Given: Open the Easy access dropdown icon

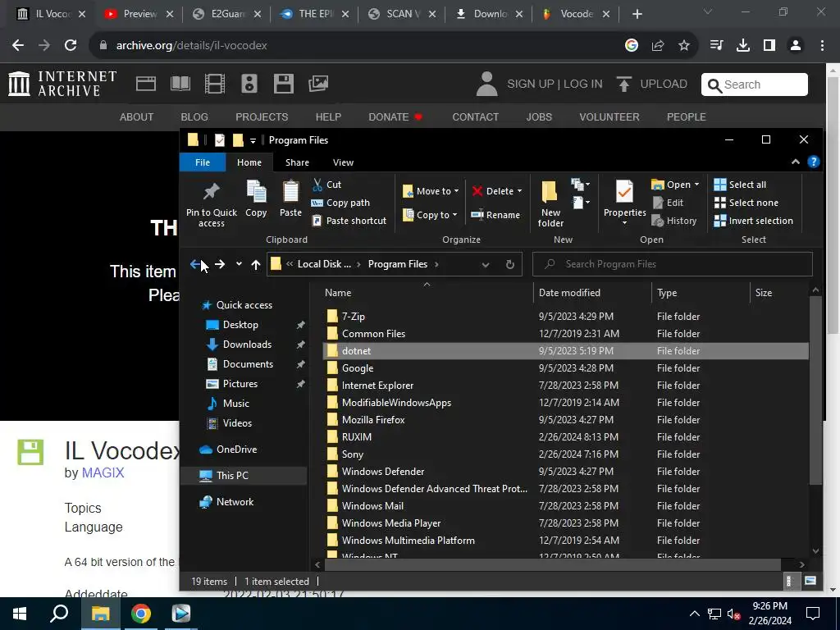Looking at the screenshot, I should click(580, 203).
